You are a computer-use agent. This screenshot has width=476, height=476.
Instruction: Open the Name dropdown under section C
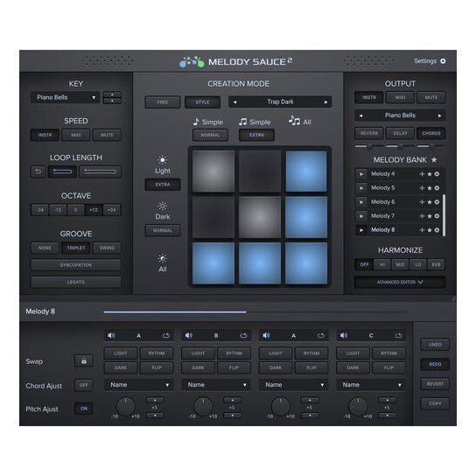coord(371,385)
